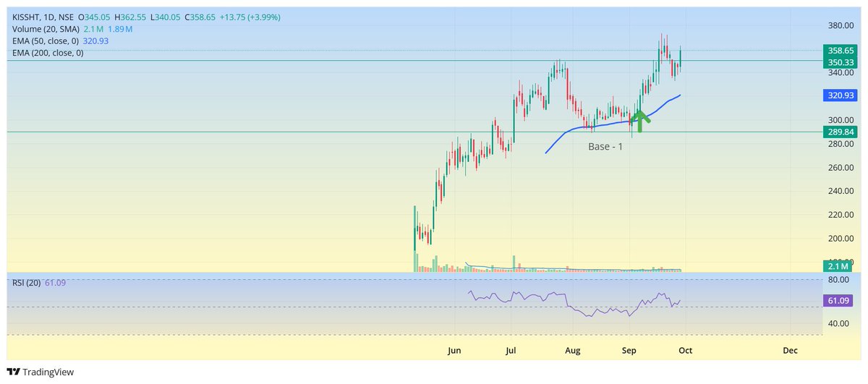Click the 380.00 price axis label
868x384 pixels.
tap(842, 25)
